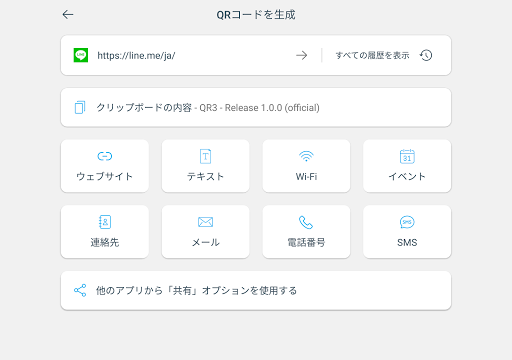
Task: Select the contacts address book icon
Action: tap(105, 222)
